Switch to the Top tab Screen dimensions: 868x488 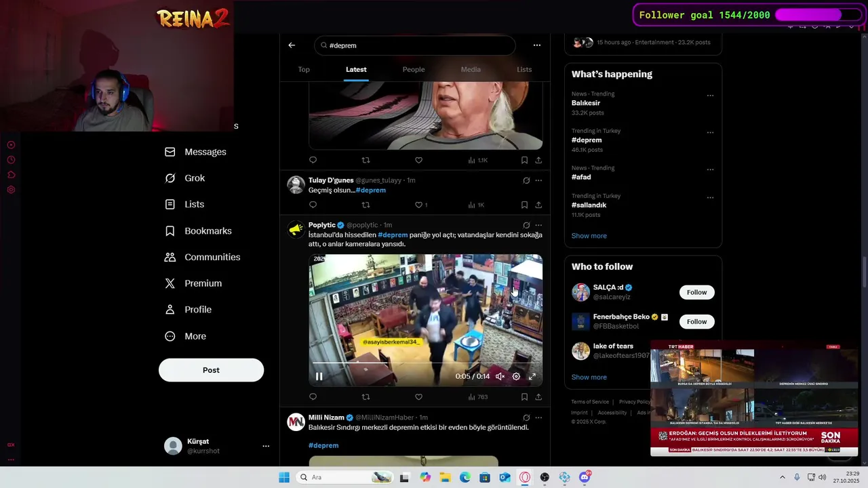click(x=304, y=69)
